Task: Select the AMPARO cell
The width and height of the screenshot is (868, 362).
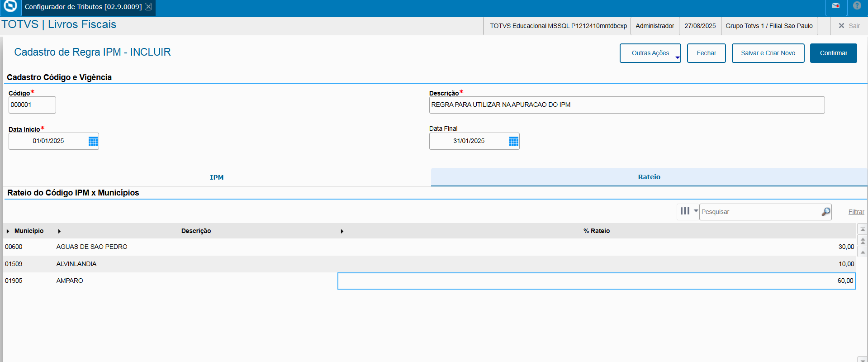Action: (70, 281)
